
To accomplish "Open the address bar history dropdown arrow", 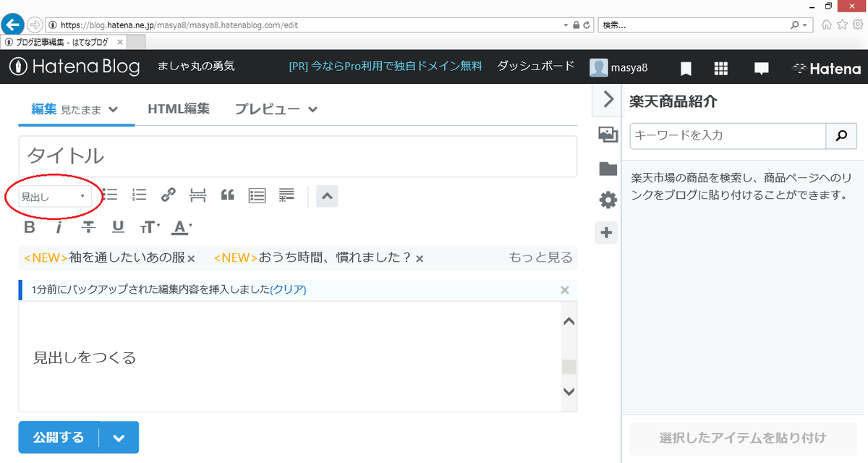I will pyautogui.click(x=566, y=25).
